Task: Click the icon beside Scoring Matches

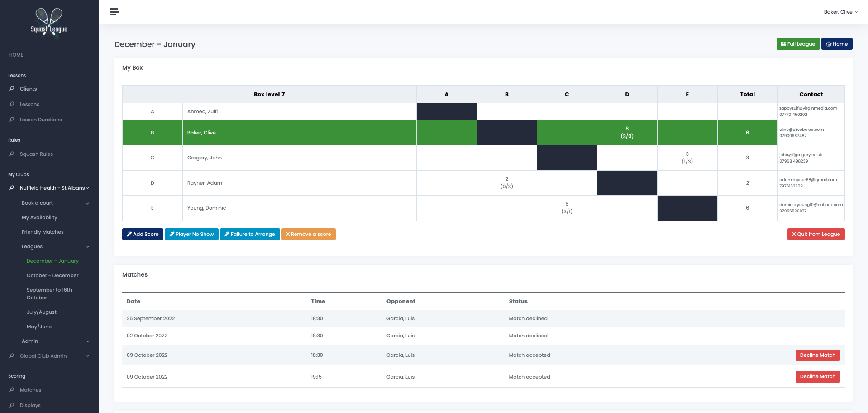Action: coord(12,390)
